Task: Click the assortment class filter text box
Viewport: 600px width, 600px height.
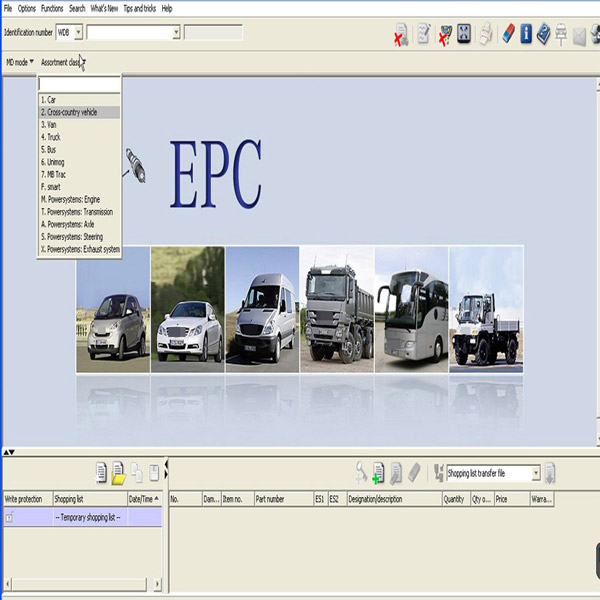Action: point(79,84)
